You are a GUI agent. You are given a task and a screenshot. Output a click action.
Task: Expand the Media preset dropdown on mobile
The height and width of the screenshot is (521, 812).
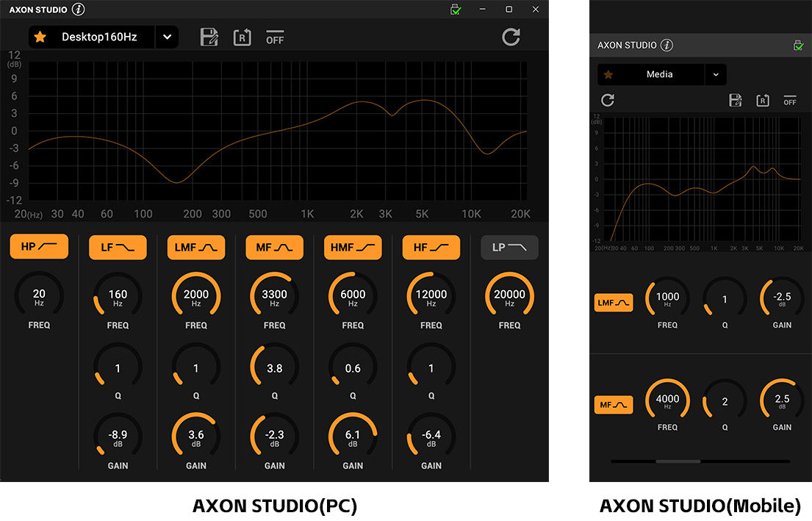715,74
